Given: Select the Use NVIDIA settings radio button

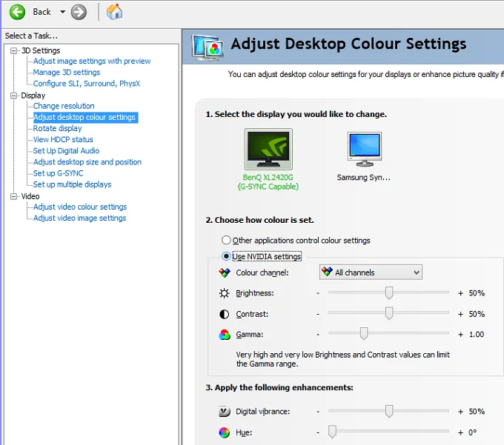Looking at the screenshot, I should pyautogui.click(x=227, y=256).
